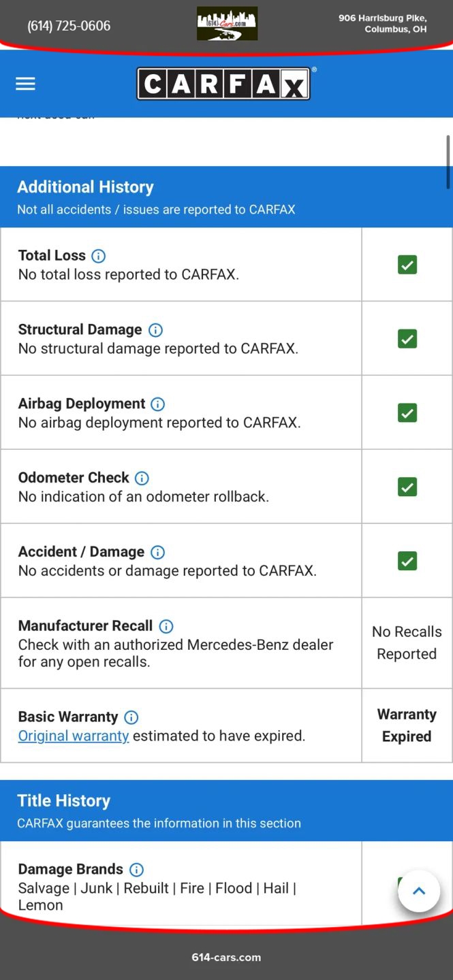Click the Total Loss green checkmark
The height and width of the screenshot is (980, 453).
[x=407, y=265]
